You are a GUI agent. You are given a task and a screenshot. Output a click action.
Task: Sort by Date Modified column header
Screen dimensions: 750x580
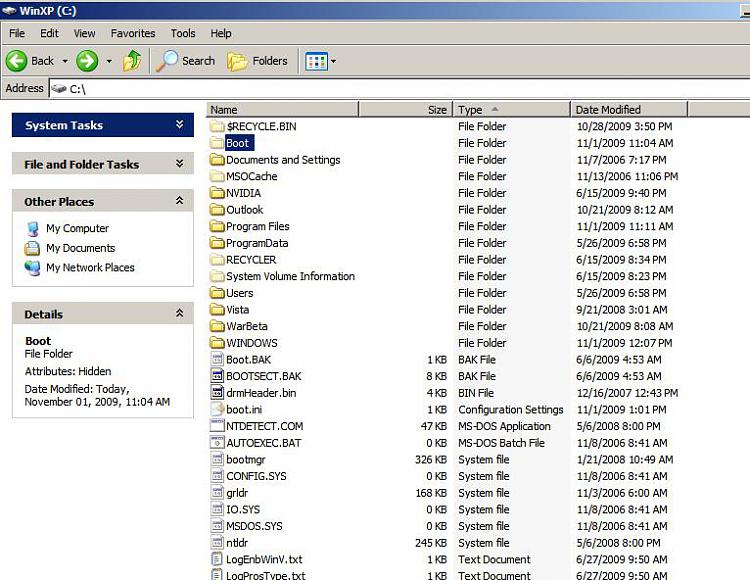click(x=629, y=109)
